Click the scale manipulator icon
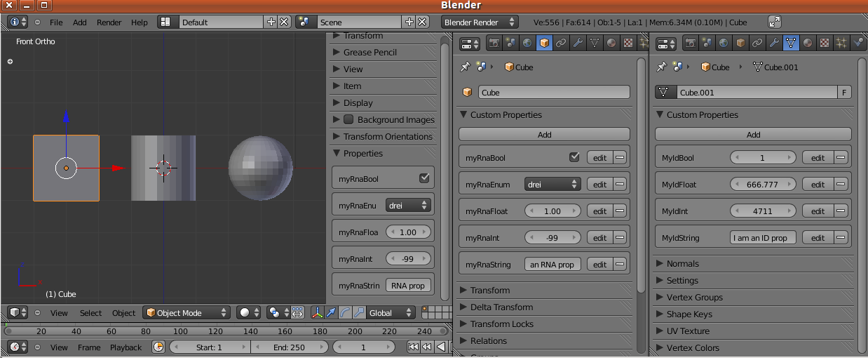The width and height of the screenshot is (868, 358). tap(358, 313)
